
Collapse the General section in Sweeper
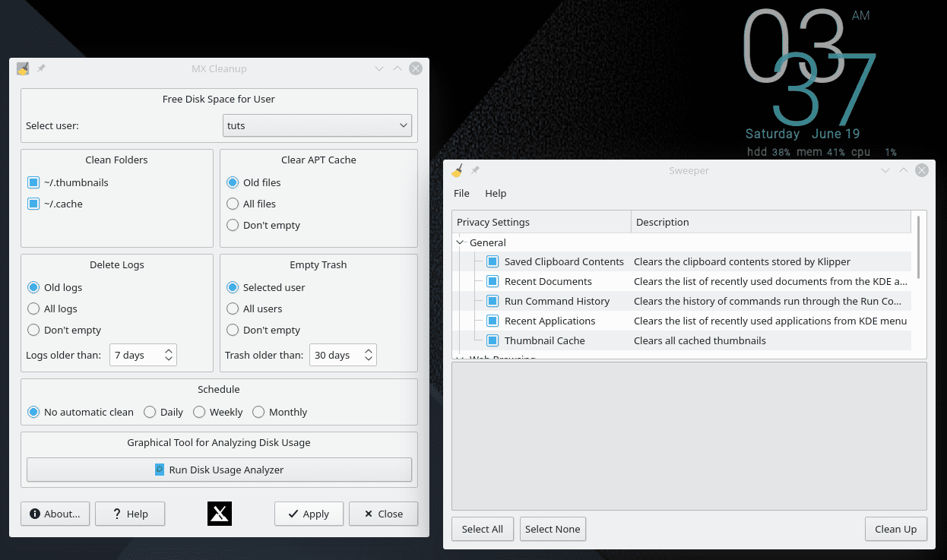459,242
